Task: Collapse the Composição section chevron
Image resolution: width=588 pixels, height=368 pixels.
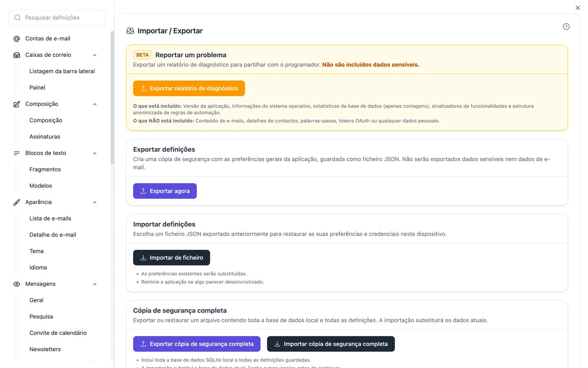Action: pos(95,104)
